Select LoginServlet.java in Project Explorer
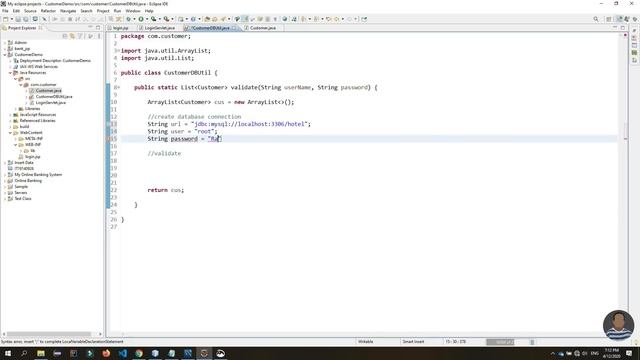Image resolution: width=640 pixels, height=360 pixels. [51, 102]
